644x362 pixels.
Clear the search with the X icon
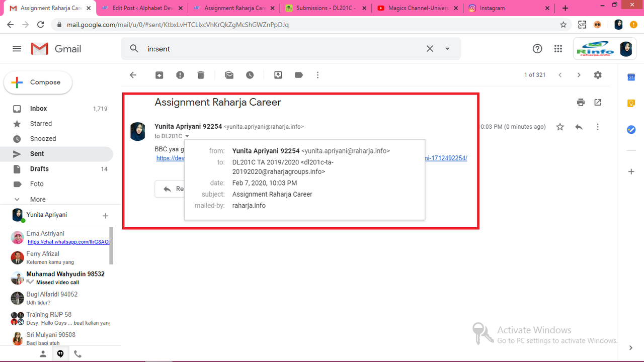coord(430,49)
